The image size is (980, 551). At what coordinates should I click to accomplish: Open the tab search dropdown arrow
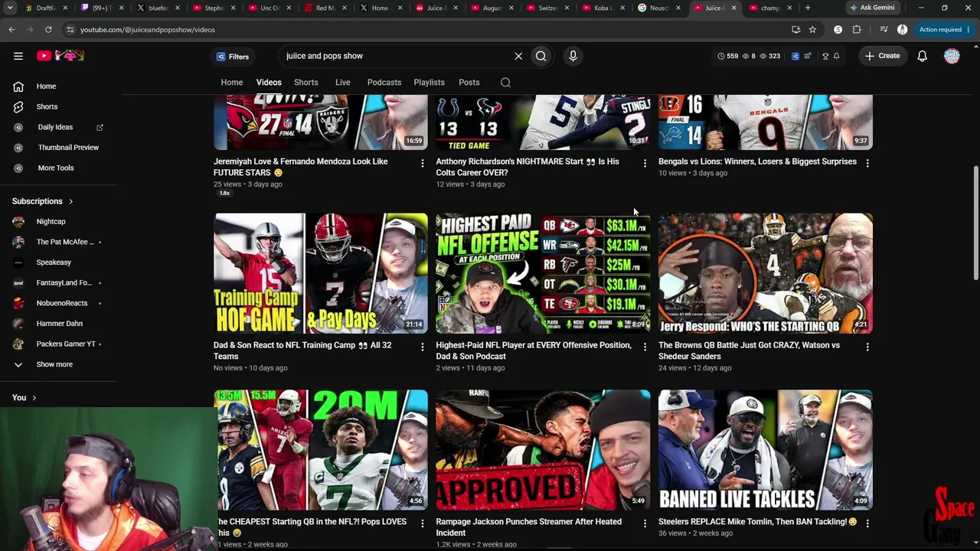click(10, 8)
